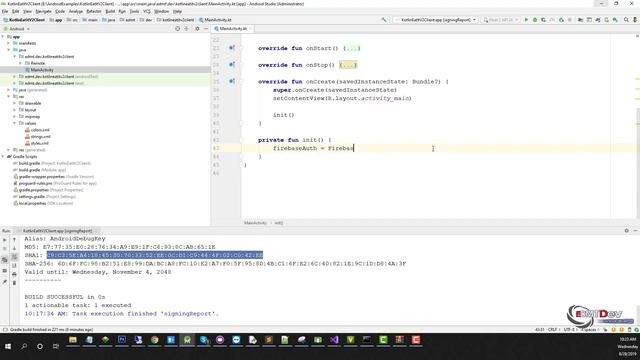
Task: Click the down arrow in Run panel
Action: (14, 248)
